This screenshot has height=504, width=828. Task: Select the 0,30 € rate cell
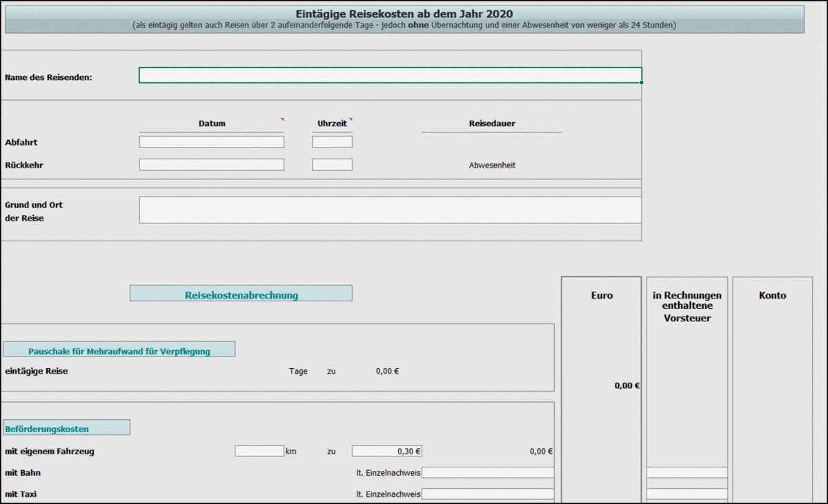coord(386,452)
